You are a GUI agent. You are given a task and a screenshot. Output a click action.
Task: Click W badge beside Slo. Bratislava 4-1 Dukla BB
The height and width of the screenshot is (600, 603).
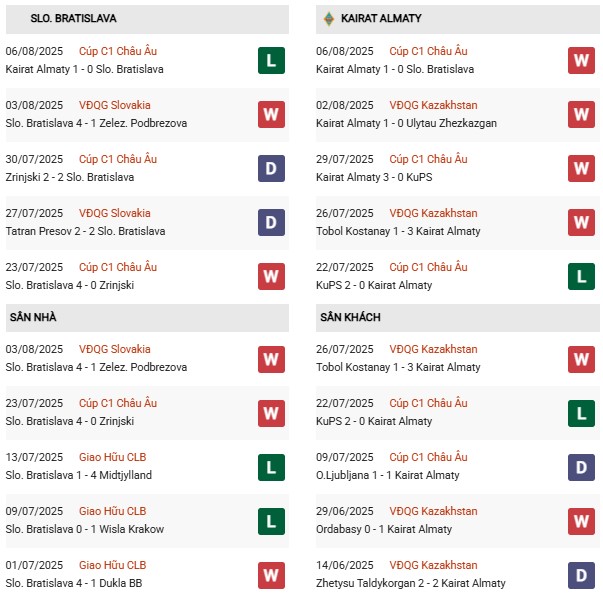click(x=270, y=574)
